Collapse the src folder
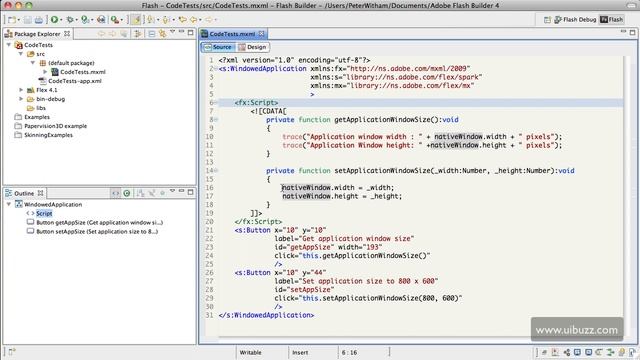 pyautogui.click(x=21, y=54)
